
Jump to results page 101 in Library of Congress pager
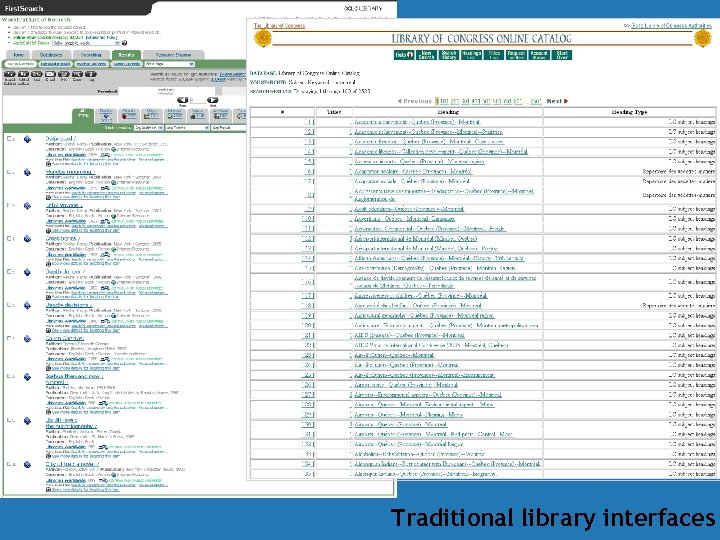[x=444, y=101]
